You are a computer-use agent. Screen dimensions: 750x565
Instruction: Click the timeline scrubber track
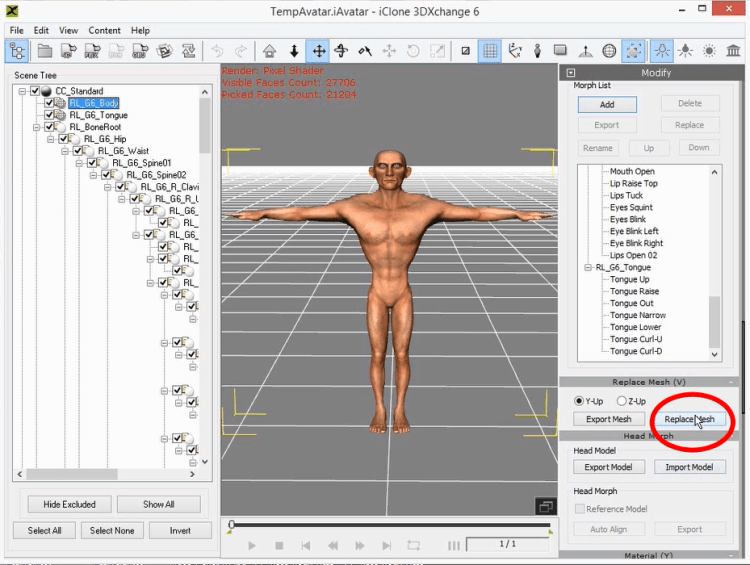tap(390, 525)
